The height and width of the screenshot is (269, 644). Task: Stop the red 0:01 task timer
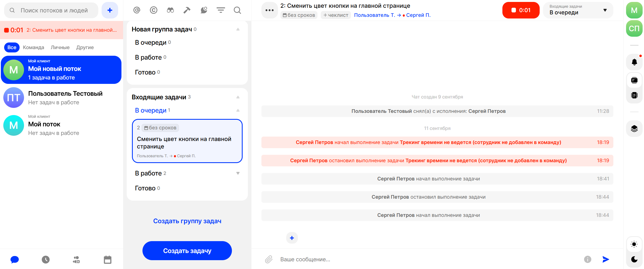click(521, 10)
